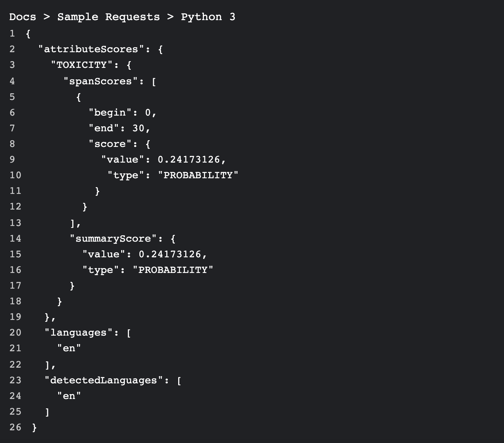
Task: Click the "score" key on line 8
Action: (x=110, y=144)
